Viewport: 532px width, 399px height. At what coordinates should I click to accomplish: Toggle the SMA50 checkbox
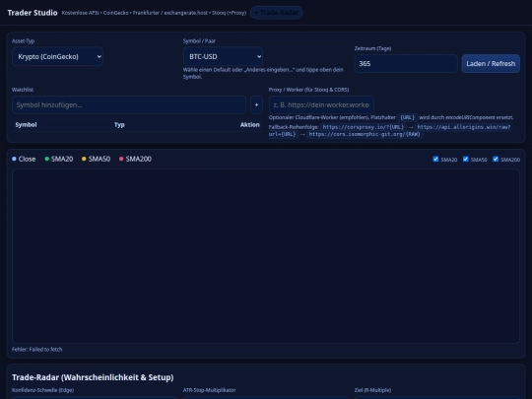point(465,159)
